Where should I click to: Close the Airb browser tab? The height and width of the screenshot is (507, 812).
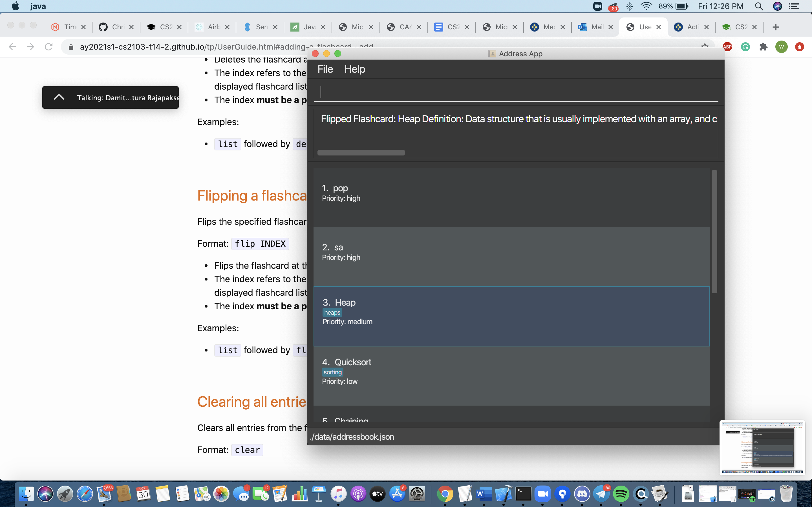coord(227,27)
